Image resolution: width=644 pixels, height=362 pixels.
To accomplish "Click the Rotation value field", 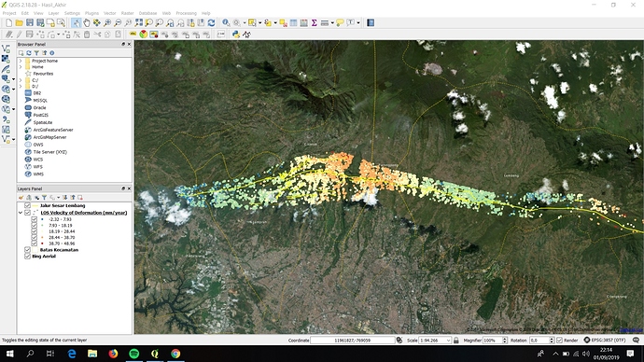I will pyautogui.click(x=539, y=341).
